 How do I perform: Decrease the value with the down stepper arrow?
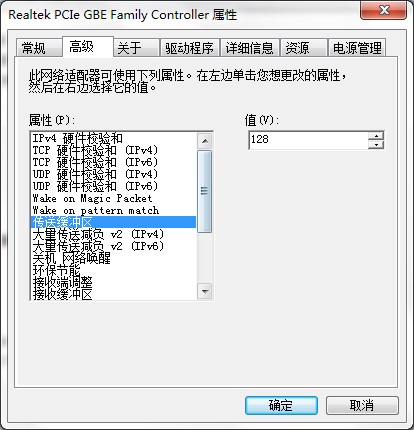coord(376,145)
